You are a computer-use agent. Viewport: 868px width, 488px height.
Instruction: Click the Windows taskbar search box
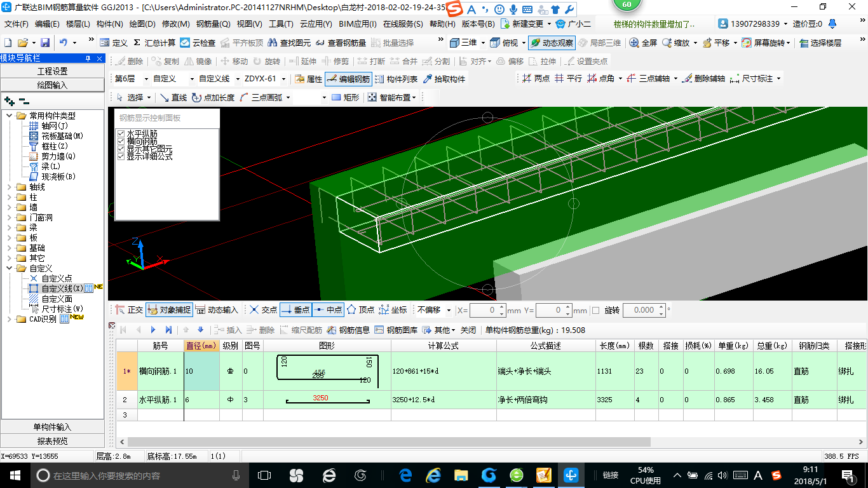tap(139, 475)
